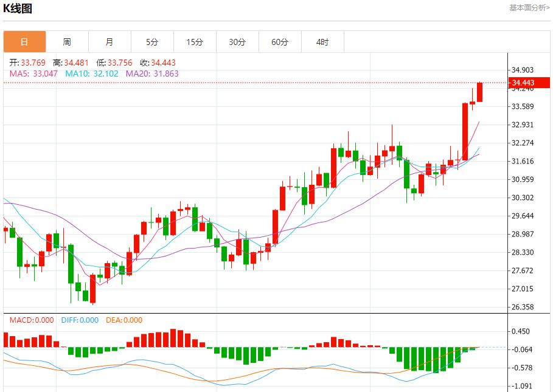Click the 收: 34.443 closing price value
Image resolution: width=553 pixels, height=392 pixels.
click(x=158, y=63)
